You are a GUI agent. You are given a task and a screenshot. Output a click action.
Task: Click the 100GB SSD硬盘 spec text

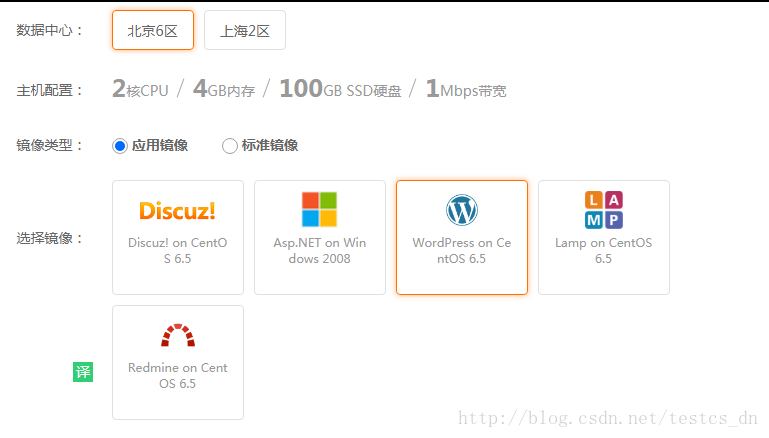click(340, 90)
